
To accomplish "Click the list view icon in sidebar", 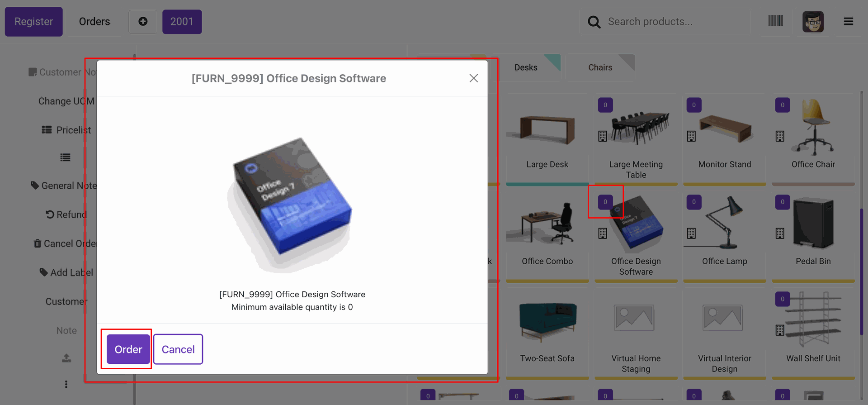I will (66, 157).
